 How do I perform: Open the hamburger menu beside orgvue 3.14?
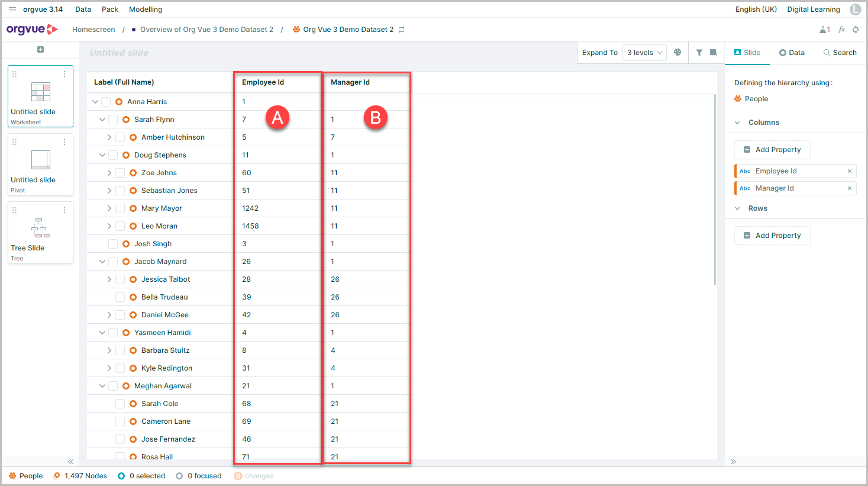coord(12,9)
